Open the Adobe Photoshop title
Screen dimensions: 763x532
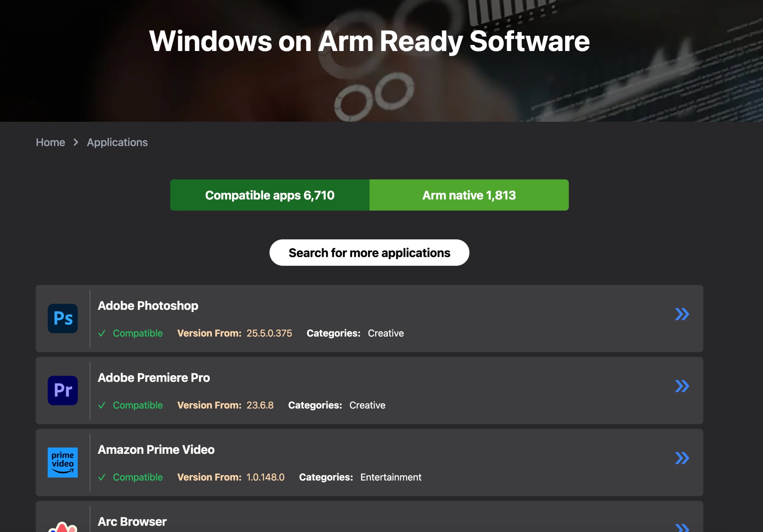click(x=148, y=306)
